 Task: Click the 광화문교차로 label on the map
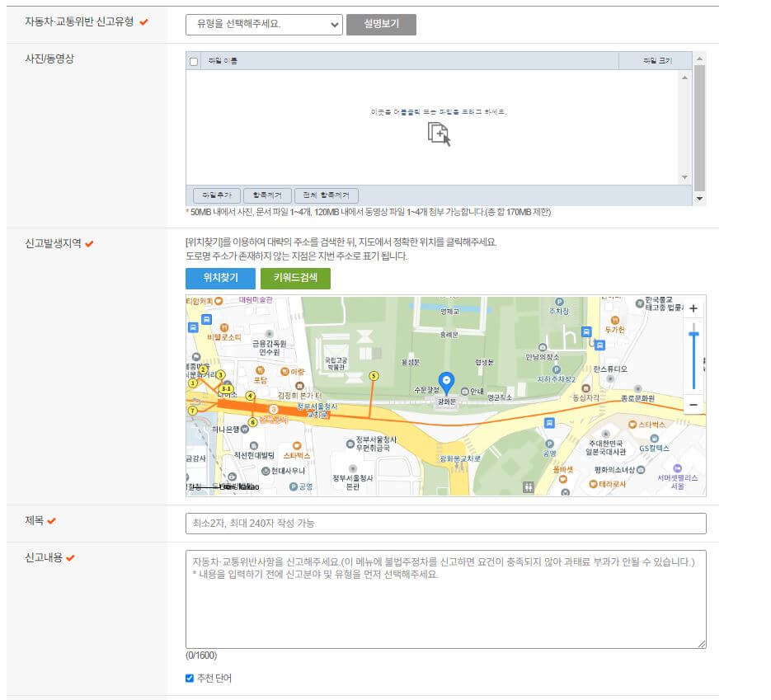460,458
